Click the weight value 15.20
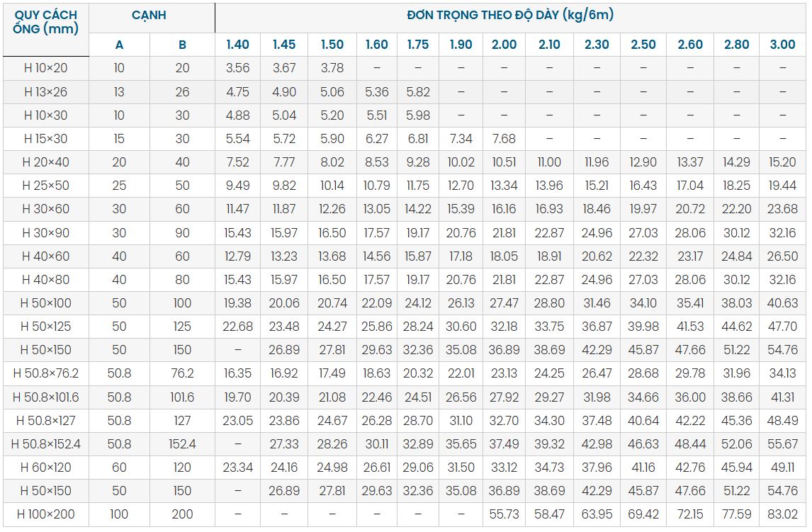812x532 pixels. [782, 162]
